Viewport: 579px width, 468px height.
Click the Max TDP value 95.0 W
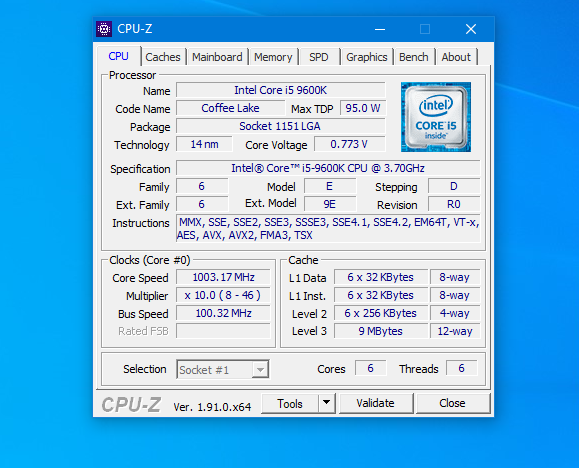pos(363,108)
